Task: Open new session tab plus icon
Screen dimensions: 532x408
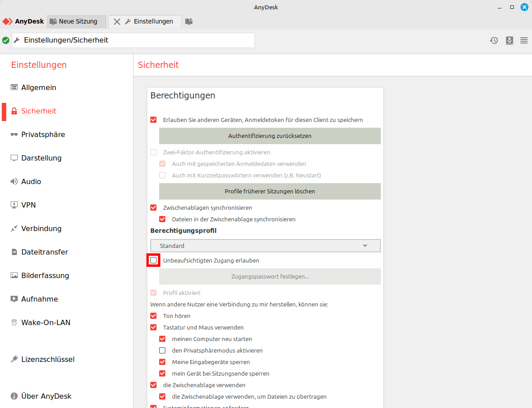Action: coord(189,21)
